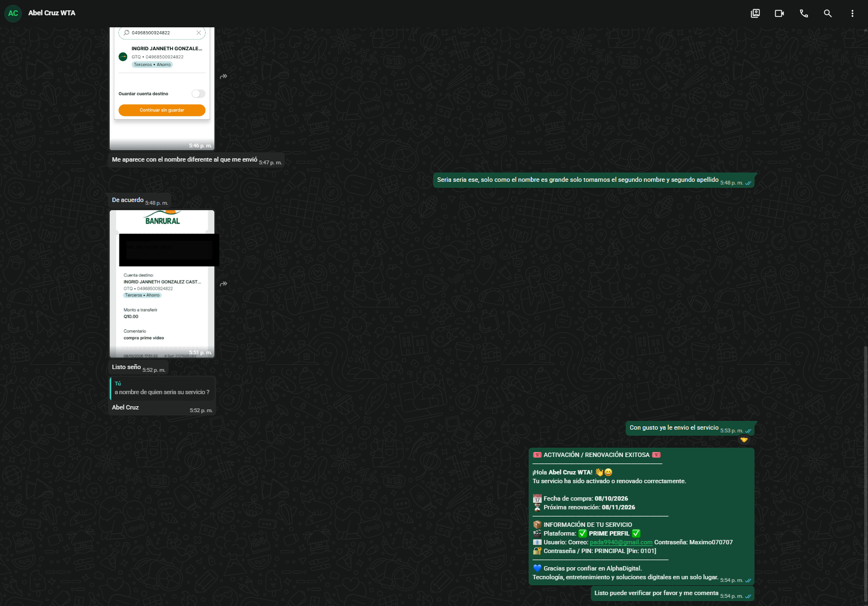This screenshot has width=868, height=606.
Task: Open the media gallery icon in header
Action: [x=755, y=13]
